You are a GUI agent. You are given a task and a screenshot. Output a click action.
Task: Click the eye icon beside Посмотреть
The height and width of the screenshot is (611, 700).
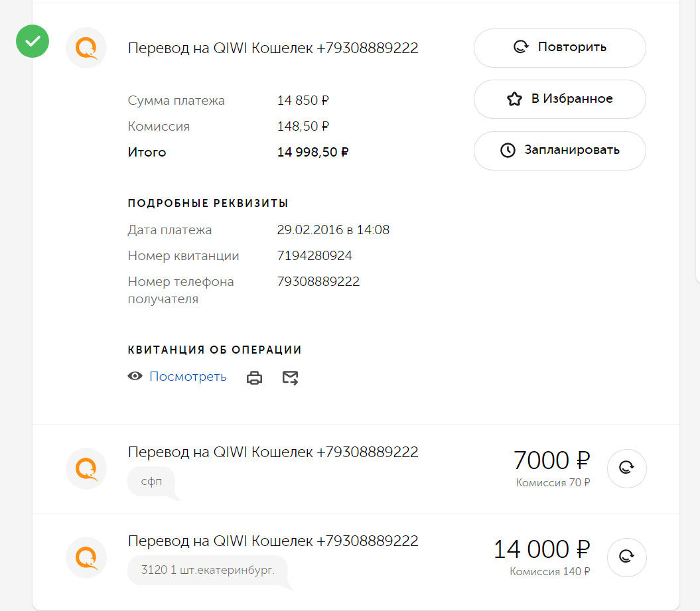(x=135, y=376)
